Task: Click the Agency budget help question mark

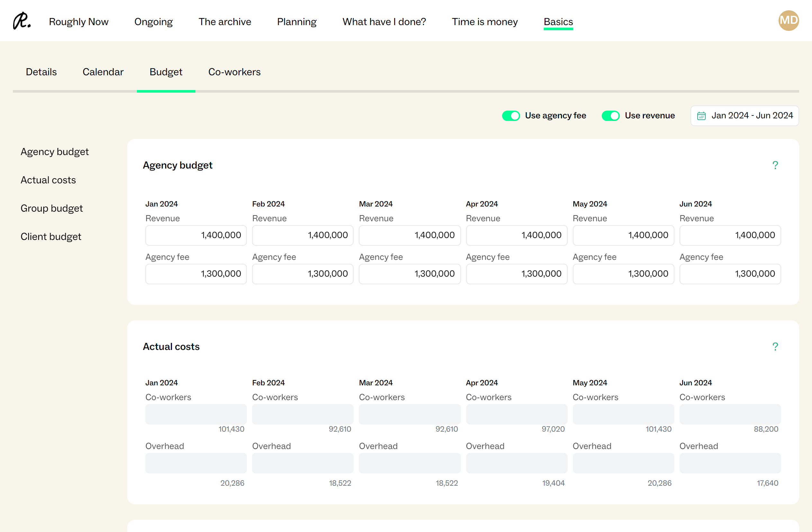Action: click(775, 165)
